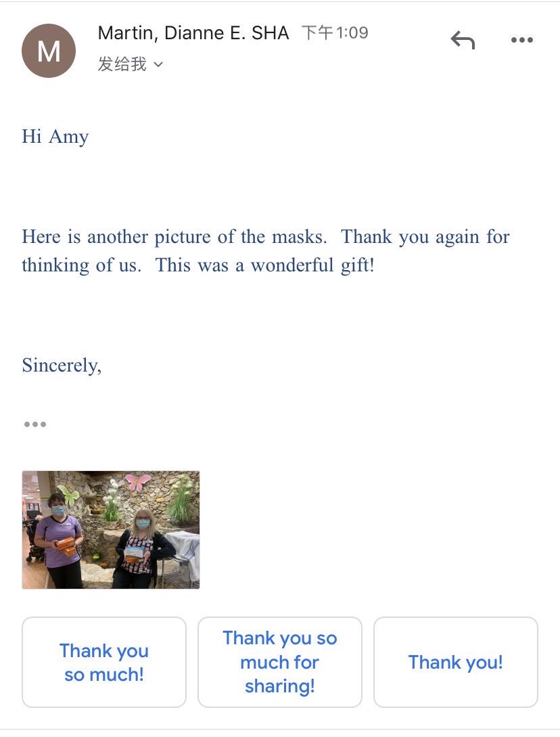Pick "Thank you so much for sharing!" reply
The image size is (560, 737).
coord(280,662)
